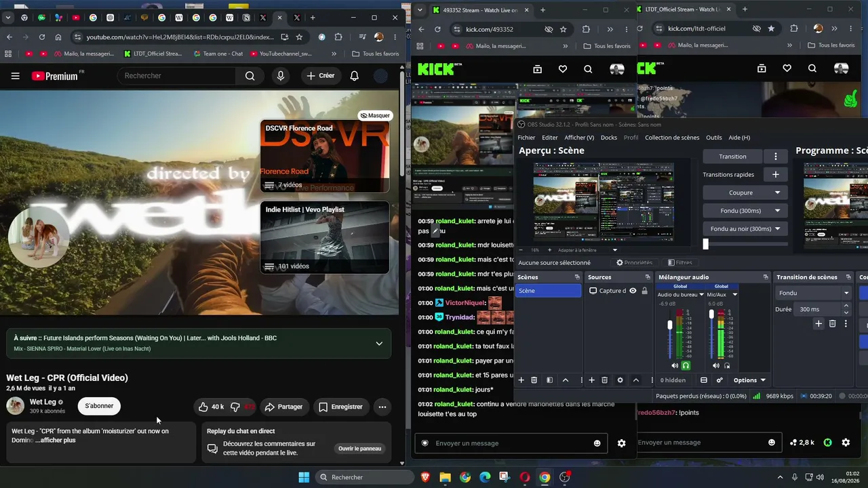The height and width of the screenshot is (488, 868).
Task: Mute the Audio du bureau channel in OBS
Action: point(674,365)
